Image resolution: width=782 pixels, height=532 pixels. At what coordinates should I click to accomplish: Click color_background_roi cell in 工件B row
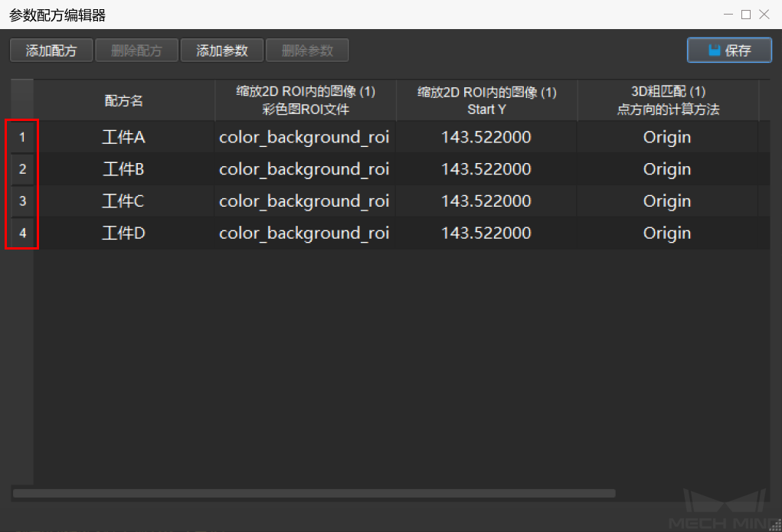305,169
